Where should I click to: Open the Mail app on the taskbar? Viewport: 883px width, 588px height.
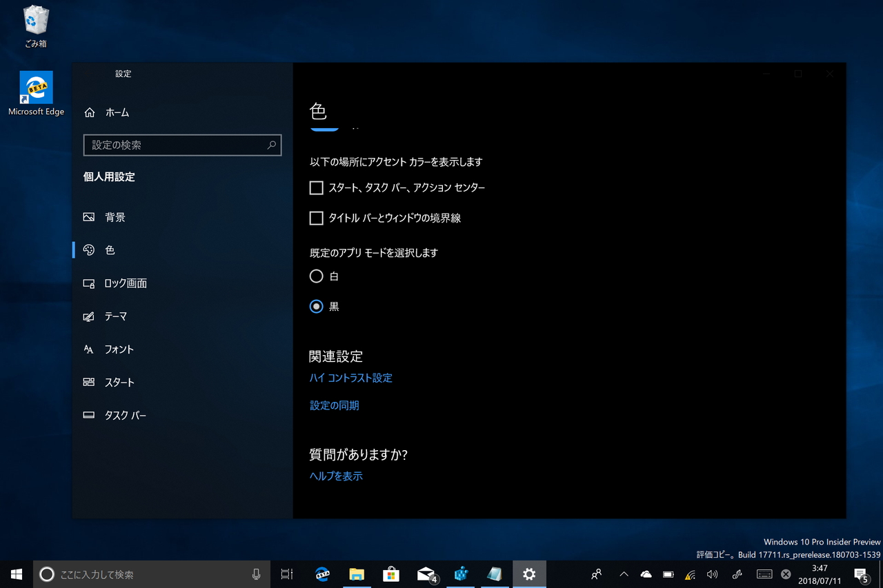coord(427,574)
